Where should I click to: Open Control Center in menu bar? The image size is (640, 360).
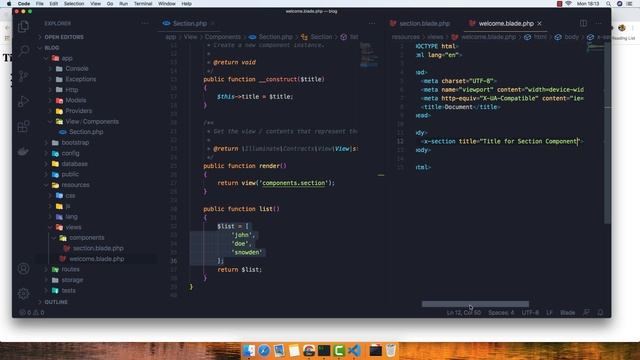coord(629,4)
